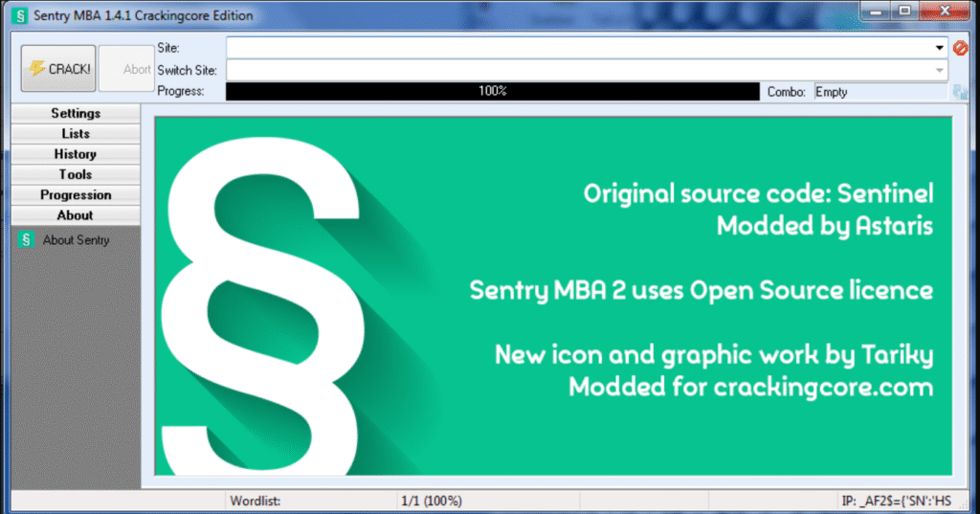The width and height of the screenshot is (980, 514).
Task: Open the Lists section
Action: pyautogui.click(x=76, y=134)
